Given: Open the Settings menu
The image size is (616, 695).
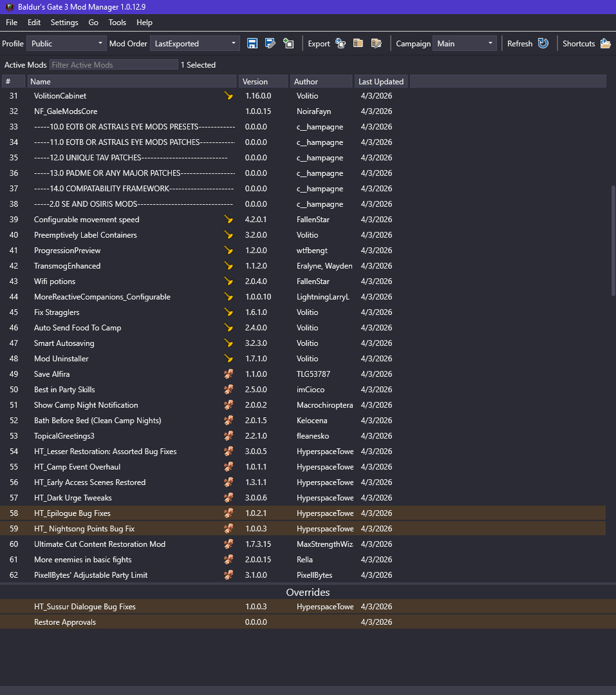Looking at the screenshot, I should pos(64,22).
